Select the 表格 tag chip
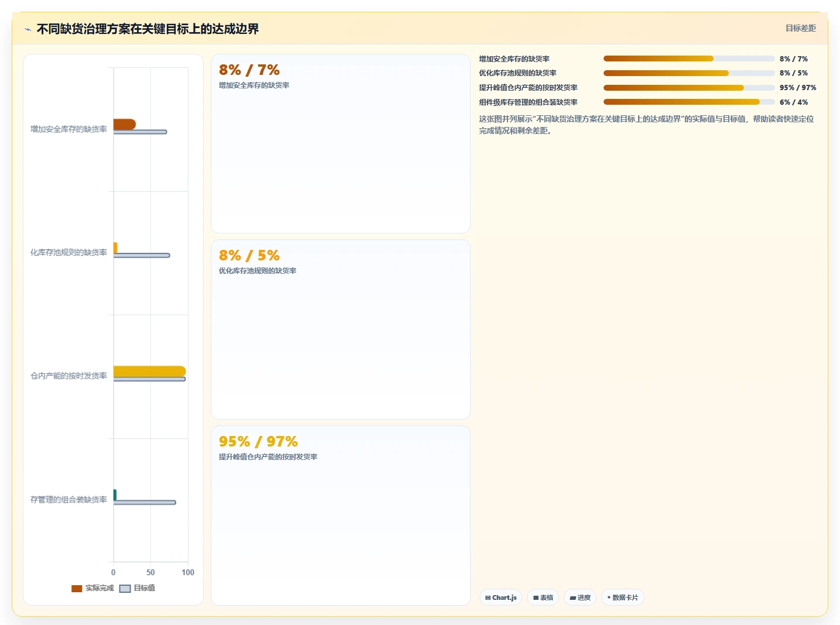Image resolution: width=840 pixels, height=625 pixels. pyautogui.click(x=543, y=597)
